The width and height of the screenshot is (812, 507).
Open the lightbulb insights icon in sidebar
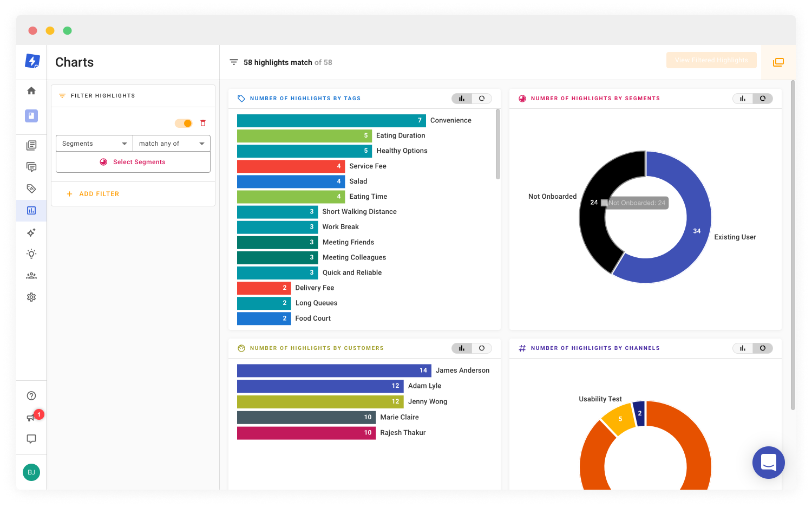click(31, 254)
